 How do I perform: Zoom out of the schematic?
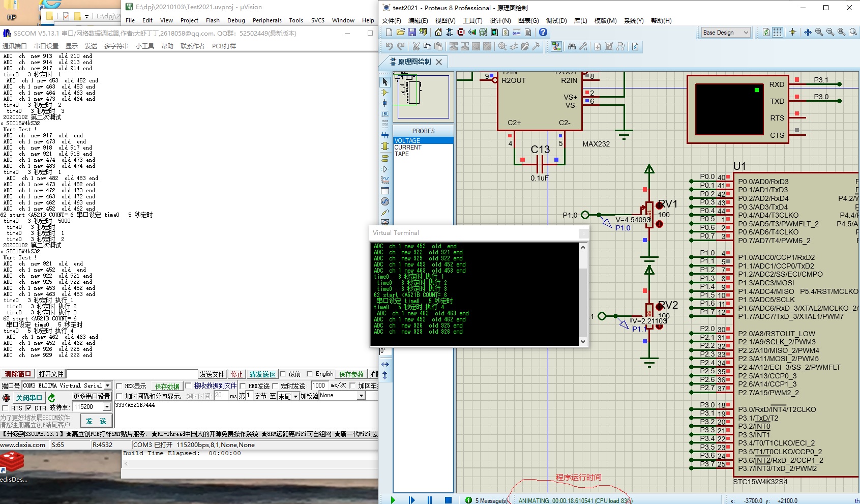pyautogui.click(x=830, y=32)
